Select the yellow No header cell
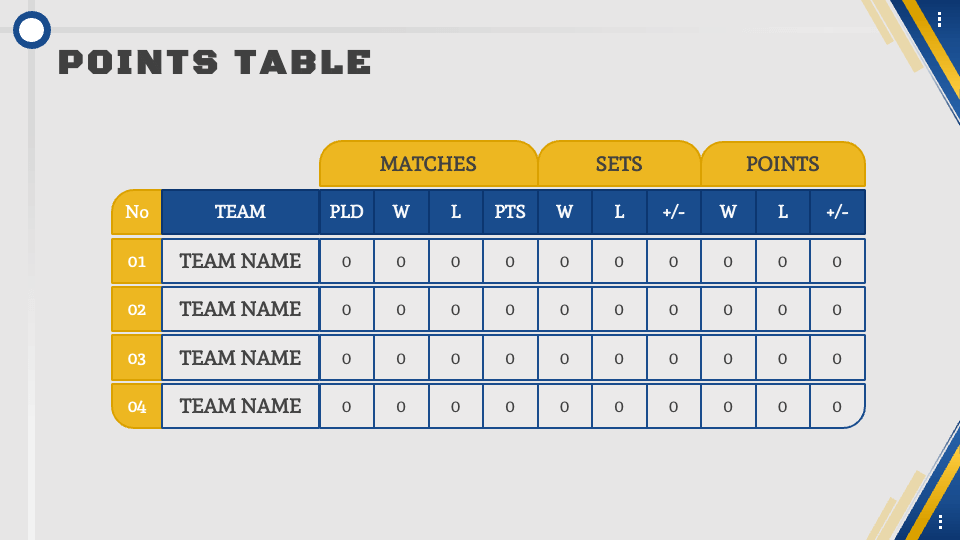 pyautogui.click(x=137, y=212)
